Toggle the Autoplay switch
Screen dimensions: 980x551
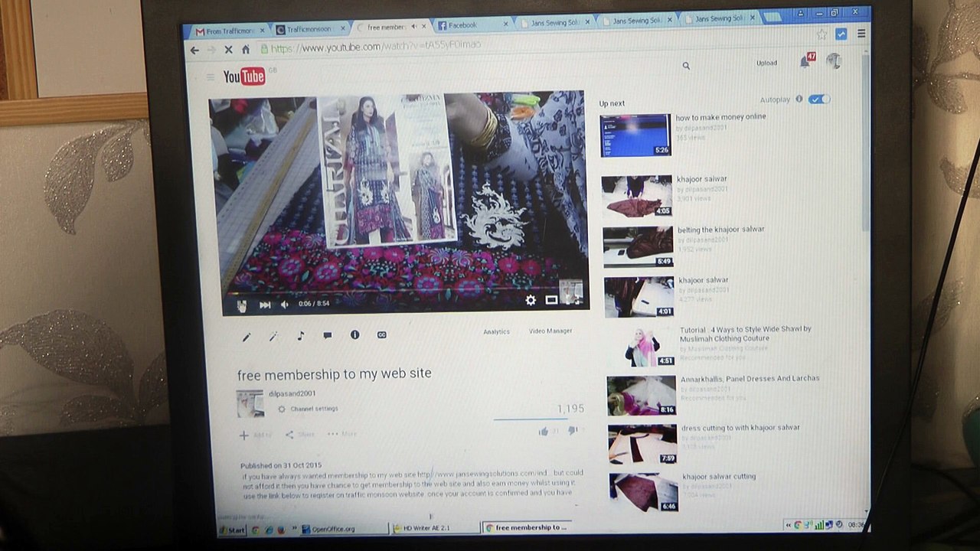(818, 99)
